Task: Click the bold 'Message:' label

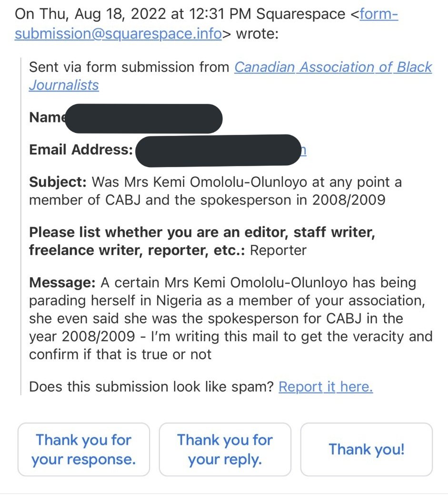Action: tap(62, 283)
